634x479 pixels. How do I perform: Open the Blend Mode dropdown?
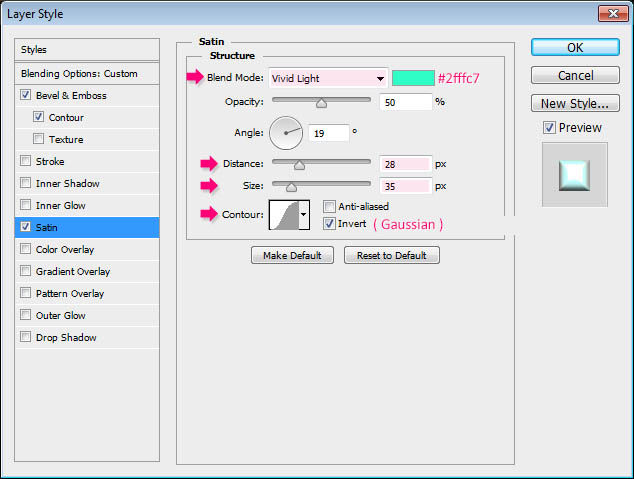328,78
